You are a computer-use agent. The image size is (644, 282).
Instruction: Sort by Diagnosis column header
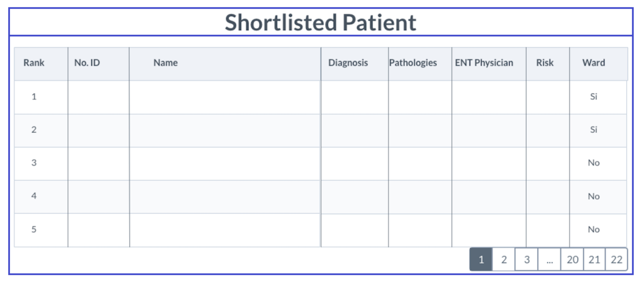click(348, 63)
